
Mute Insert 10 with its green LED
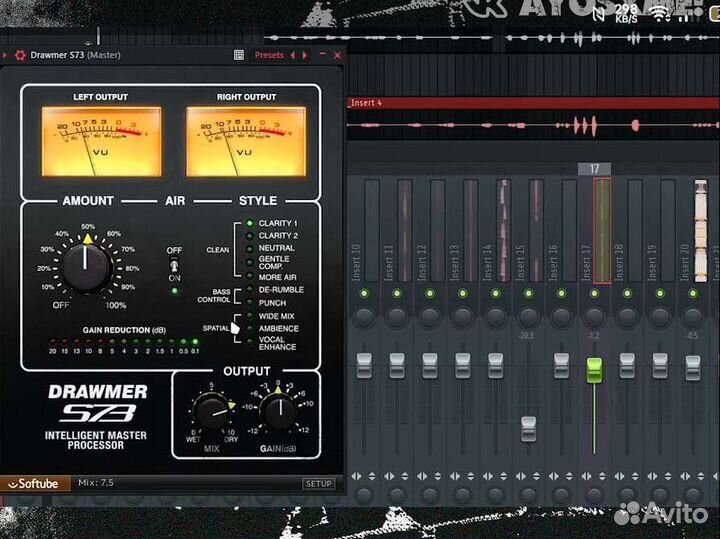[364, 293]
